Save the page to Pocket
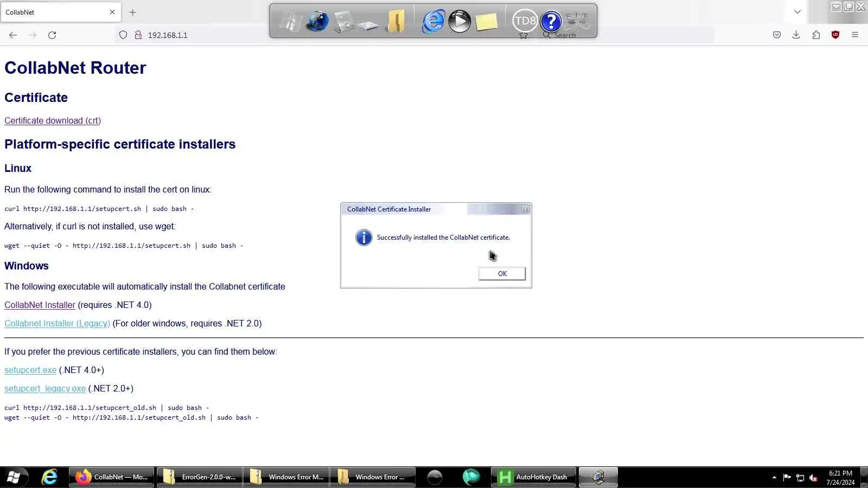The width and height of the screenshot is (868, 488). (777, 35)
